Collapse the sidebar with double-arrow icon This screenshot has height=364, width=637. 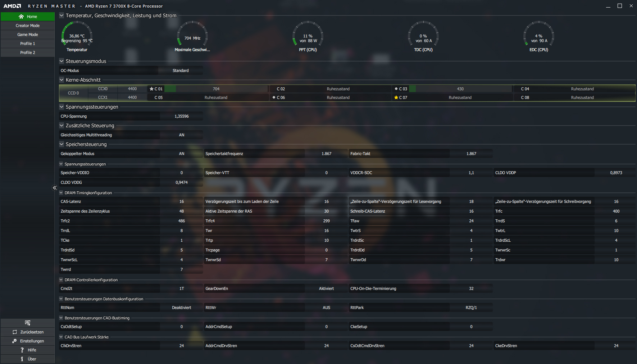tap(55, 188)
